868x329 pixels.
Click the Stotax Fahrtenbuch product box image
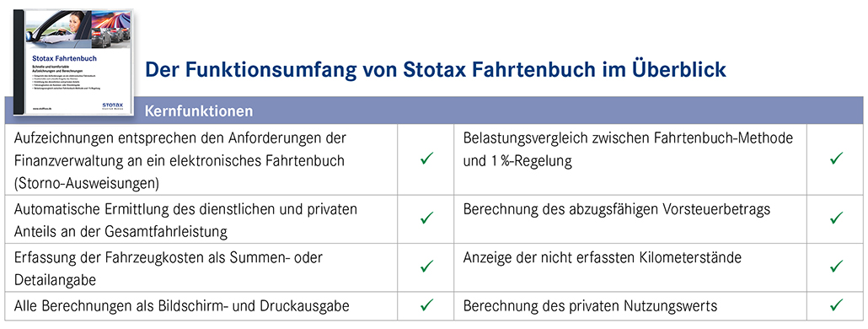pos(73,62)
